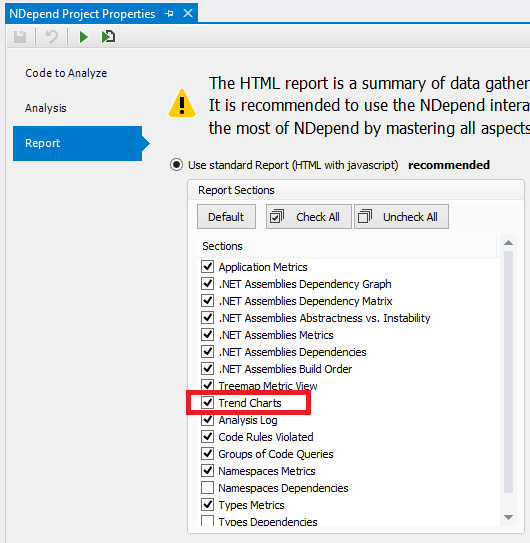Enable the Types Dependencies checkbox
Viewport: 530px width, 543px height.
point(207,520)
